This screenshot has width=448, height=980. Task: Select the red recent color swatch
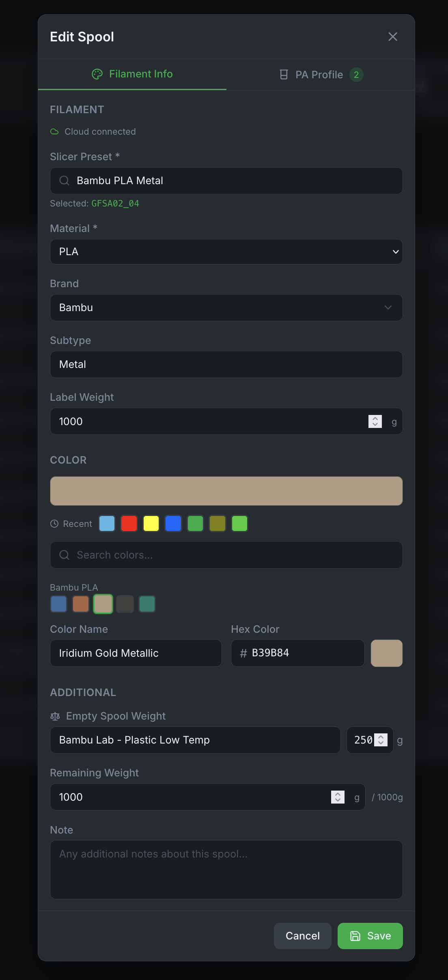(x=129, y=523)
